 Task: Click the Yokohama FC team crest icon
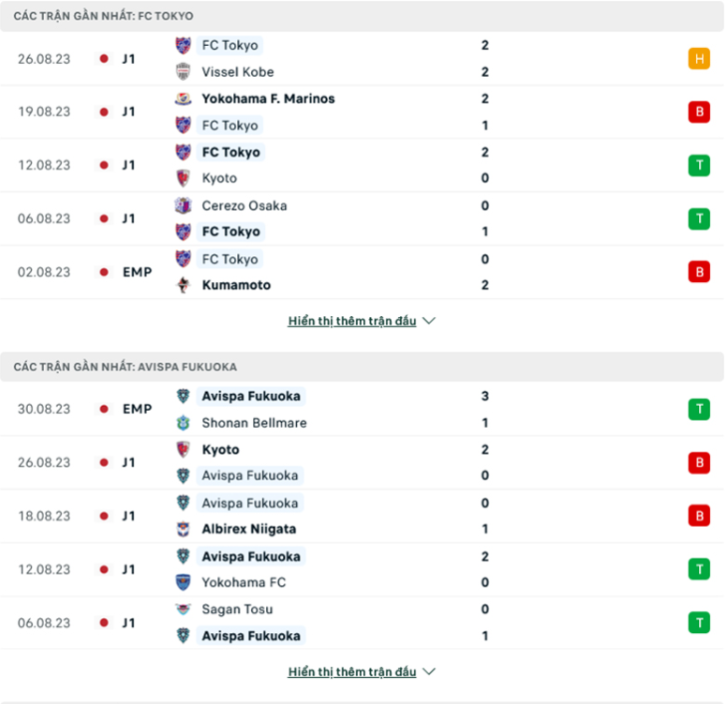coord(183,582)
